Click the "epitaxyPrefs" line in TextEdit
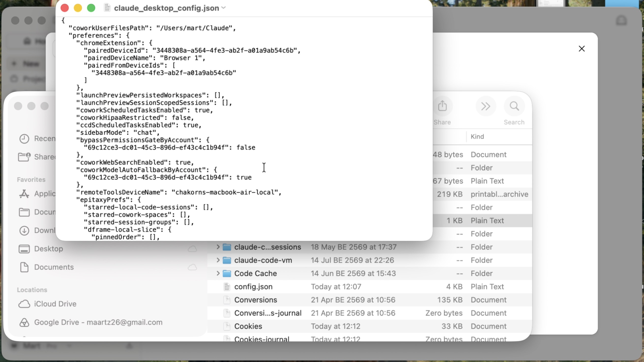The height and width of the screenshot is (362, 644). pos(108,200)
